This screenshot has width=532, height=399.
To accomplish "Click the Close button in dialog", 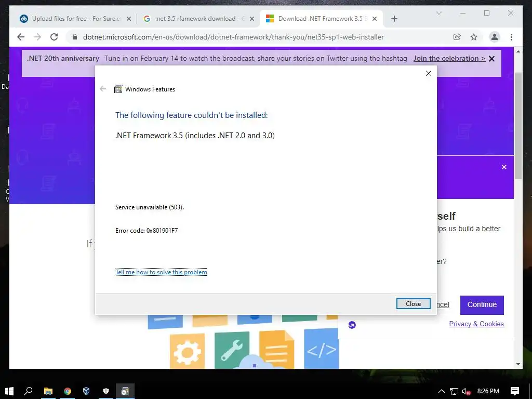I will click(x=413, y=303).
